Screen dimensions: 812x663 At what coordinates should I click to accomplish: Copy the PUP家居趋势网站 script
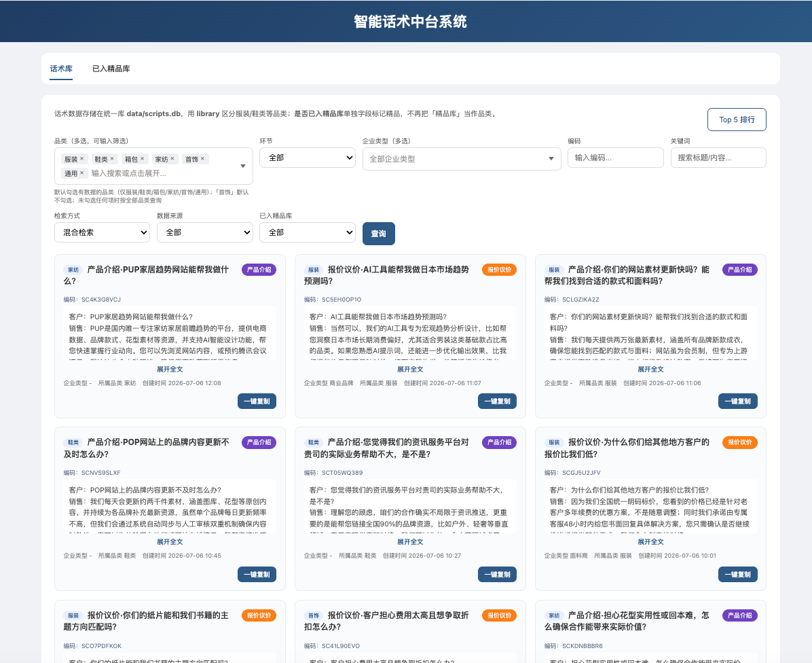pos(257,401)
